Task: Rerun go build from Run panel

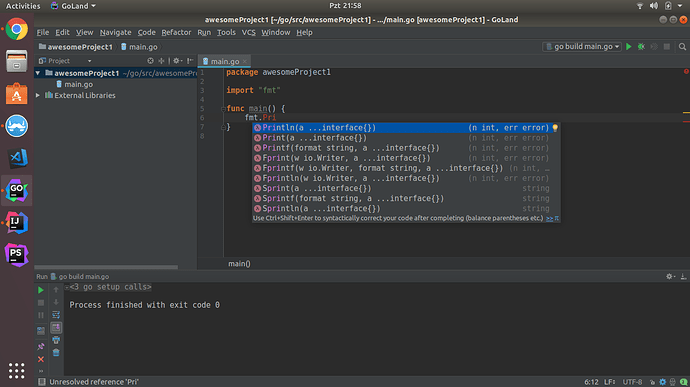Action: coord(41,290)
